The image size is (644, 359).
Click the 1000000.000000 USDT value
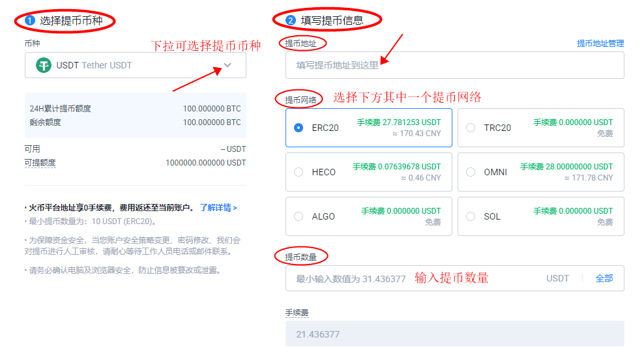206,163
